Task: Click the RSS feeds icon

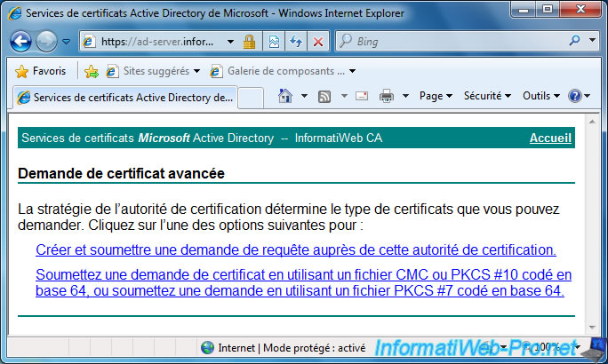Action: click(x=324, y=96)
